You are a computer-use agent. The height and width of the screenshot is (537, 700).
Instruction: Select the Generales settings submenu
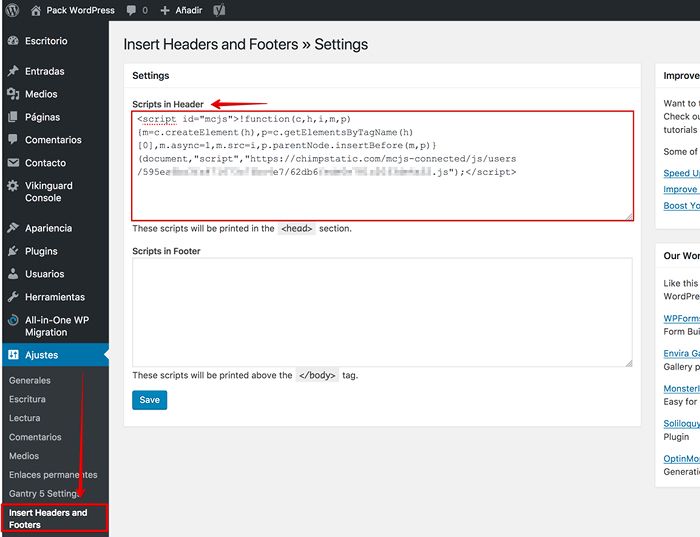(x=29, y=380)
